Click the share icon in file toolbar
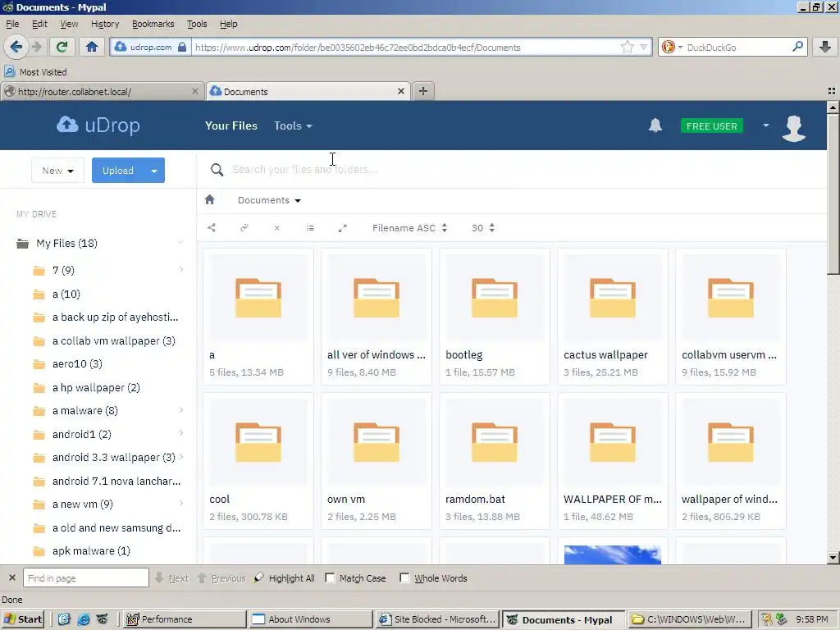The image size is (840, 630). [x=212, y=228]
